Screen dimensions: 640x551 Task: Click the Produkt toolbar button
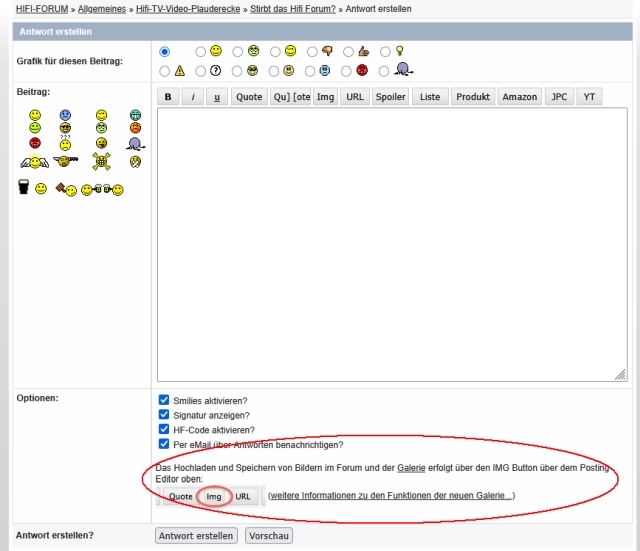click(473, 97)
